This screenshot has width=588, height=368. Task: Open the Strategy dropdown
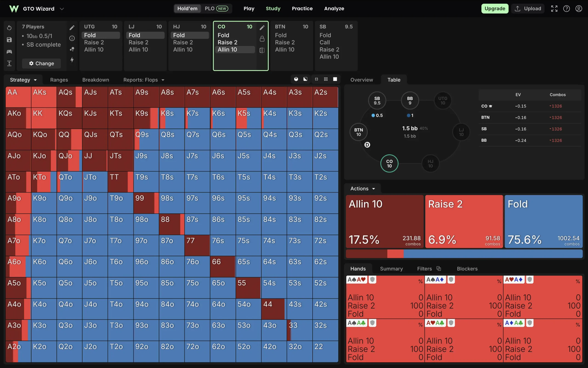(x=23, y=80)
